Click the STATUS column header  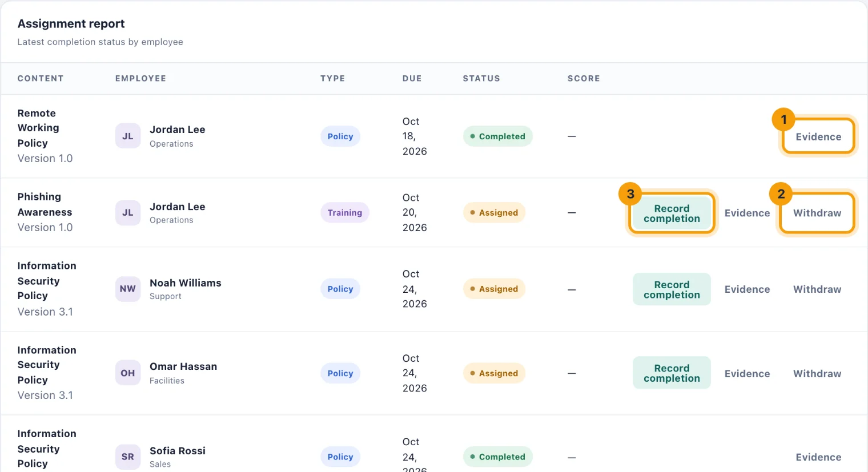481,79
